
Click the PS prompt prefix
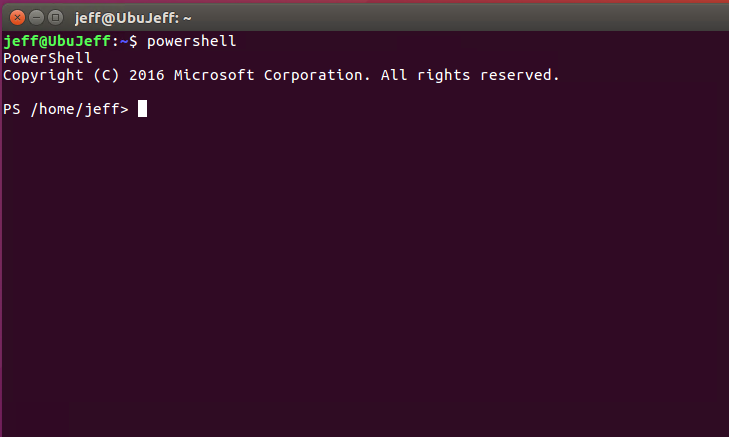click(x=12, y=109)
